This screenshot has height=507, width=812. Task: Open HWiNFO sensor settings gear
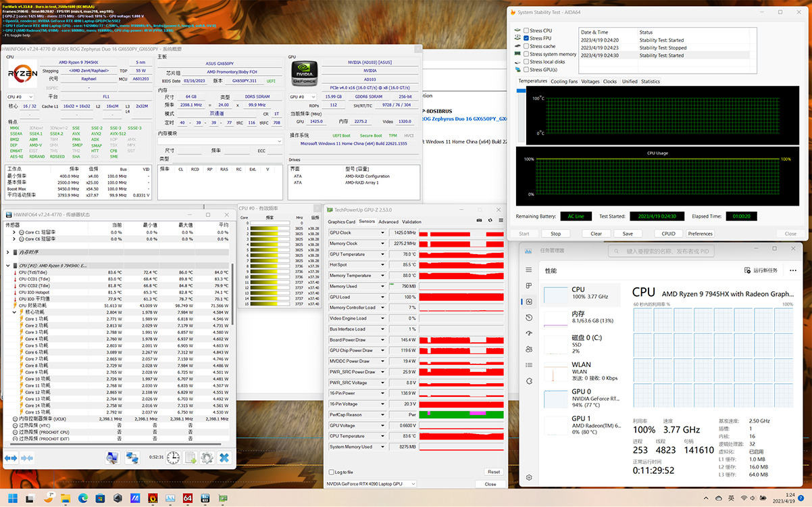[x=207, y=458]
